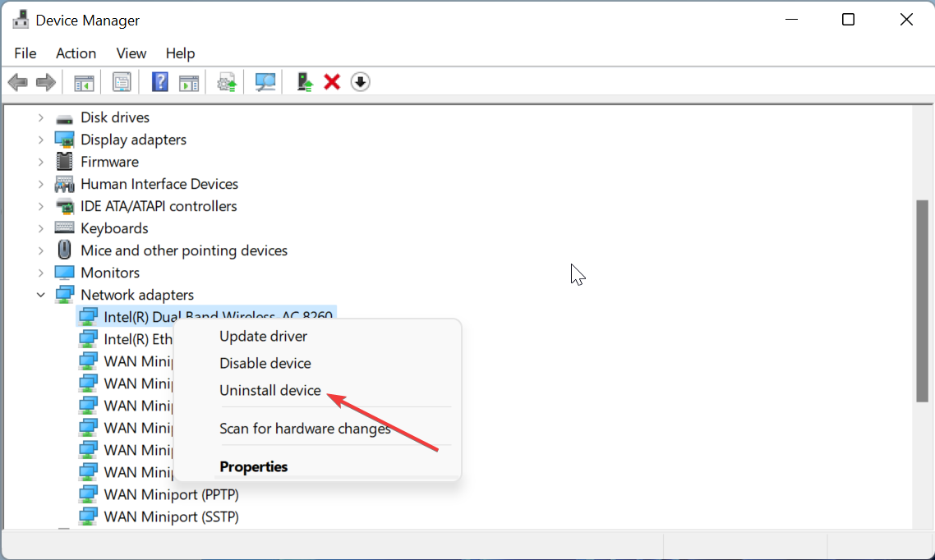
Task: Expand the Firmware node
Action: pyautogui.click(x=40, y=162)
